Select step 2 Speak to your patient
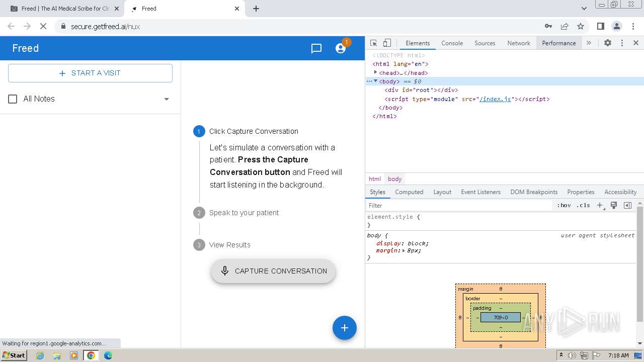 tap(236, 213)
